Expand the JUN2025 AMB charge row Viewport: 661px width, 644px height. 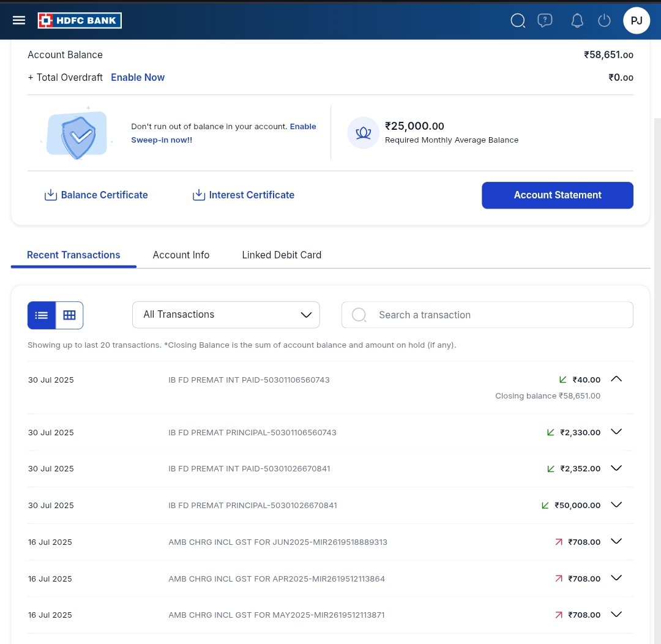[x=616, y=541]
